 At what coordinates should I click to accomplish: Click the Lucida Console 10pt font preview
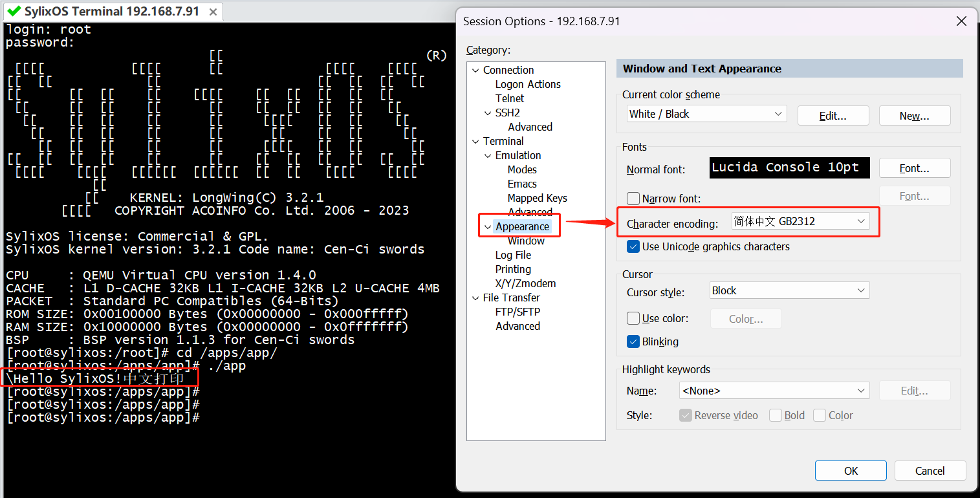point(789,168)
